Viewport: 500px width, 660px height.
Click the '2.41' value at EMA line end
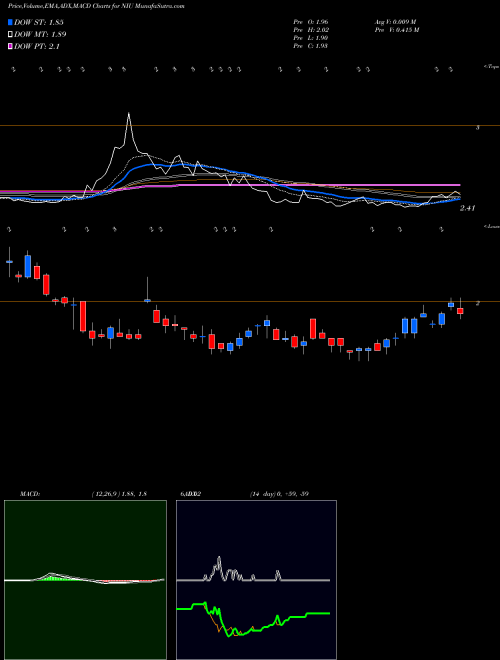click(468, 208)
